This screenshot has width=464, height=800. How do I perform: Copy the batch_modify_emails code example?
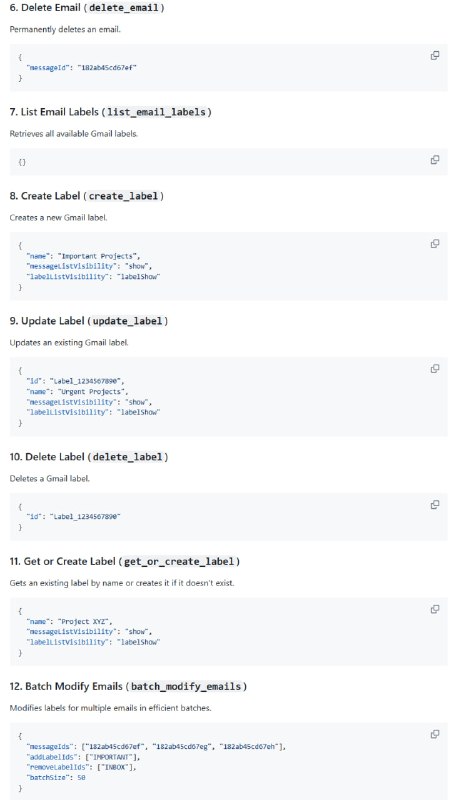435,734
